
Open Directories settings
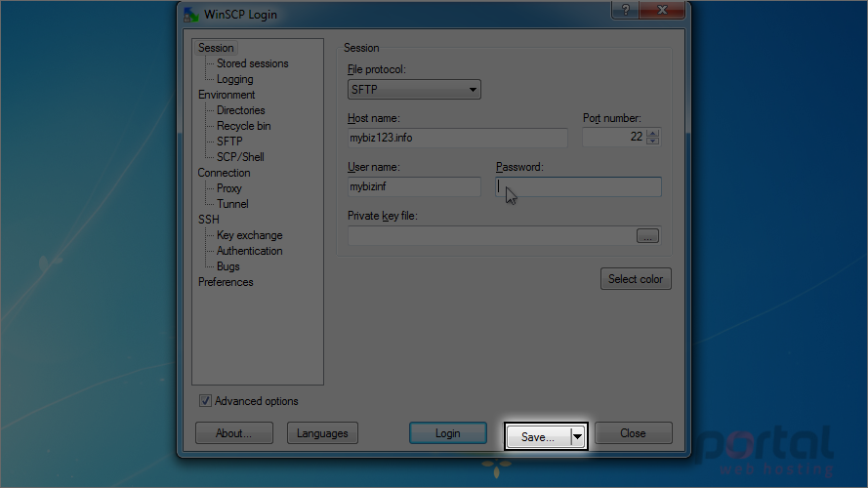tap(241, 110)
